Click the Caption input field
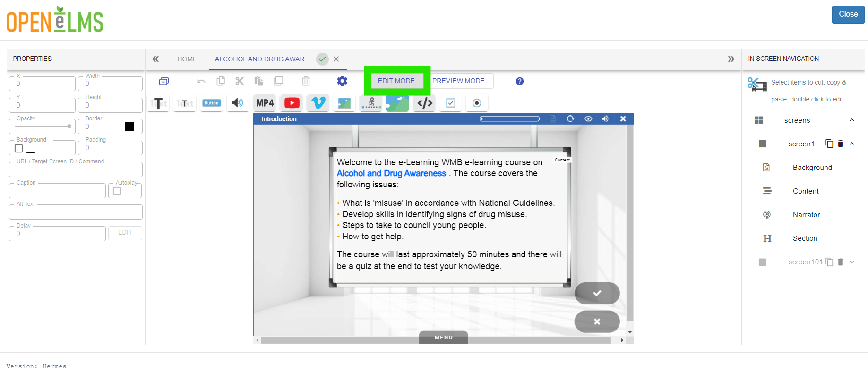The width and height of the screenshot is (868, 372). (x=57, y=191)
